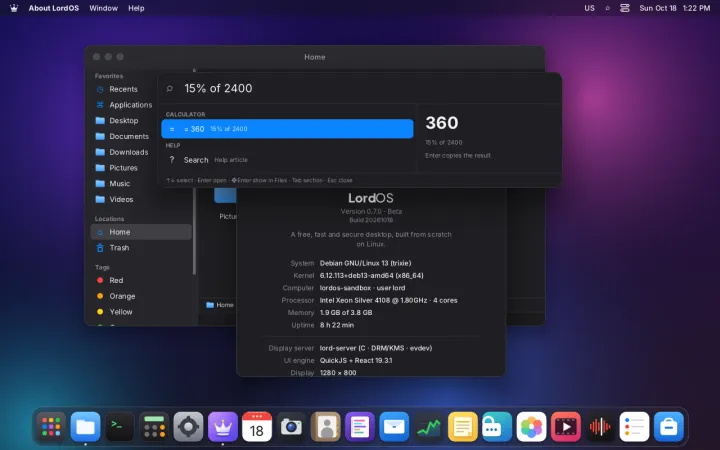The image size is (720, 450).
Task: Open Videos in Files sidebar
Action: pos(141,199)
